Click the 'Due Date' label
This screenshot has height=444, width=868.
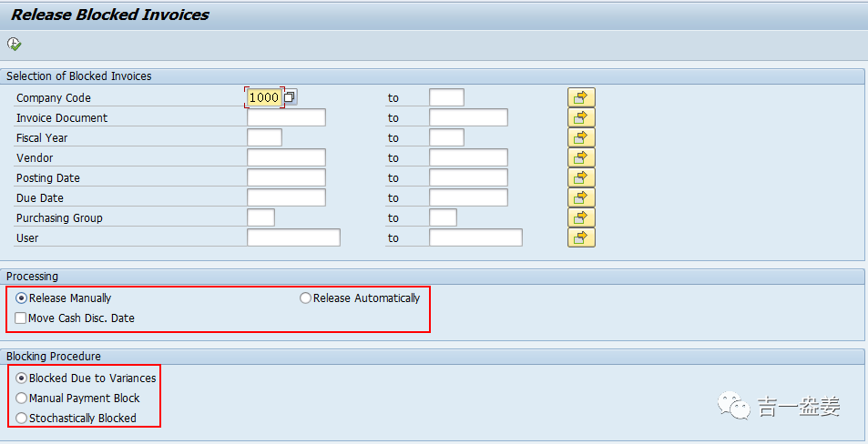pyautogui.click(x=40, y=198)
